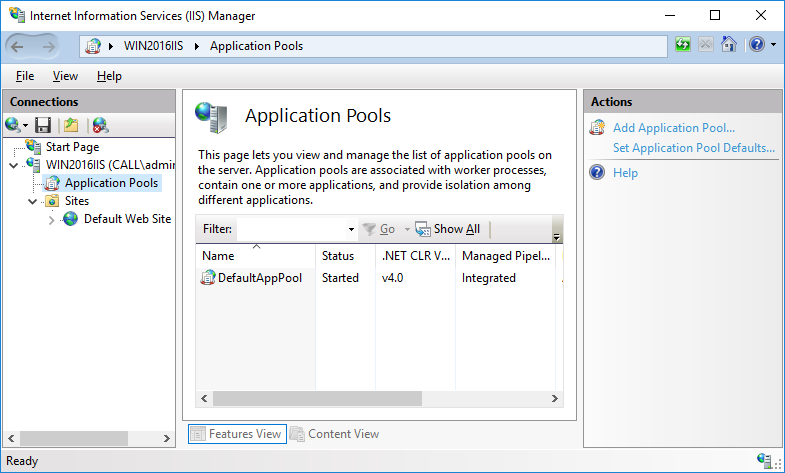Click the Filter text box
785x473 pixels.
pyautogui.click(x=292, y=229)
